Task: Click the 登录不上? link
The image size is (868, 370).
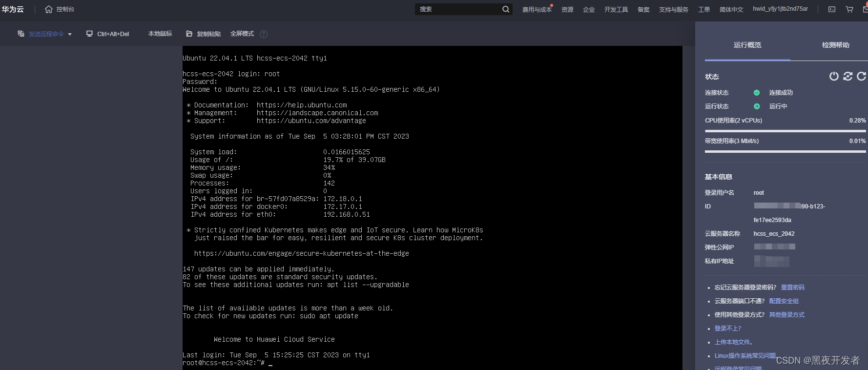Action: [x=728, y=329]
